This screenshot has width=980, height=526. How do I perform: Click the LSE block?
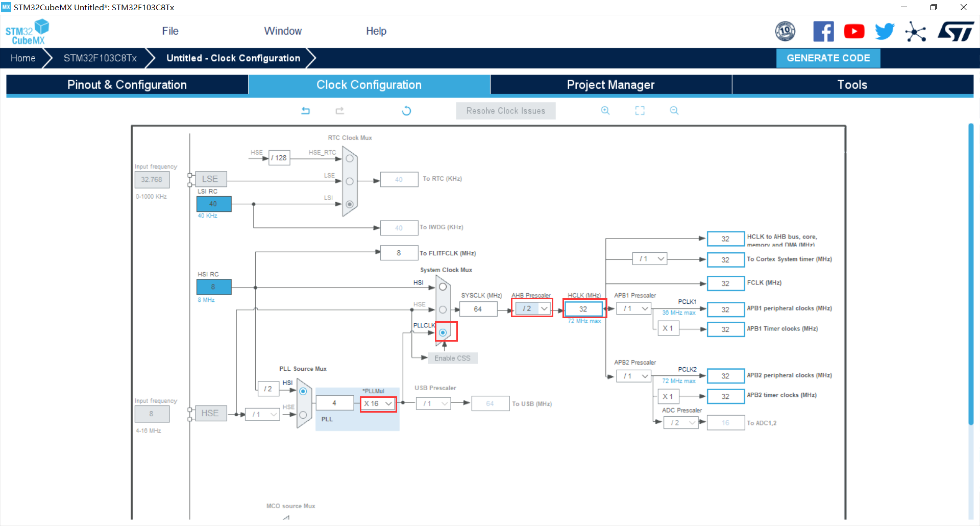pos(210,179)
